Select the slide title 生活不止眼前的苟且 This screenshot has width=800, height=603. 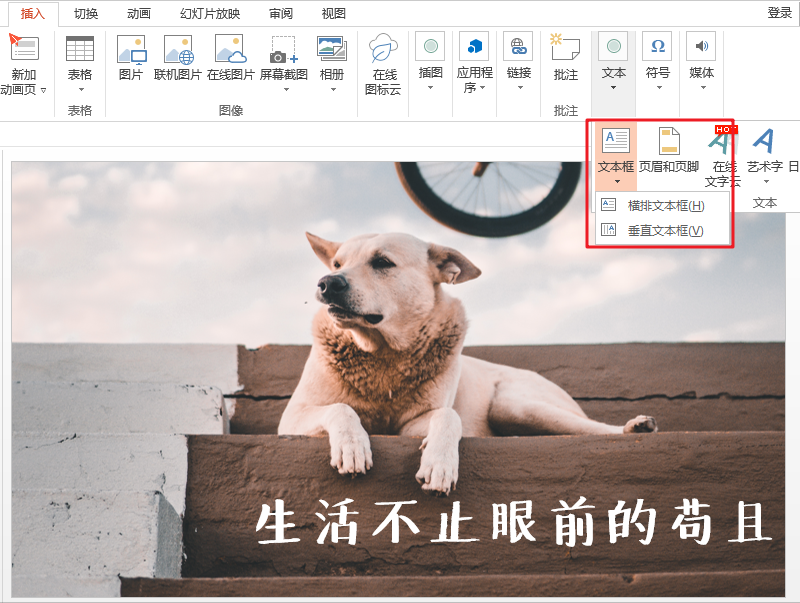[x=514, y=522]
